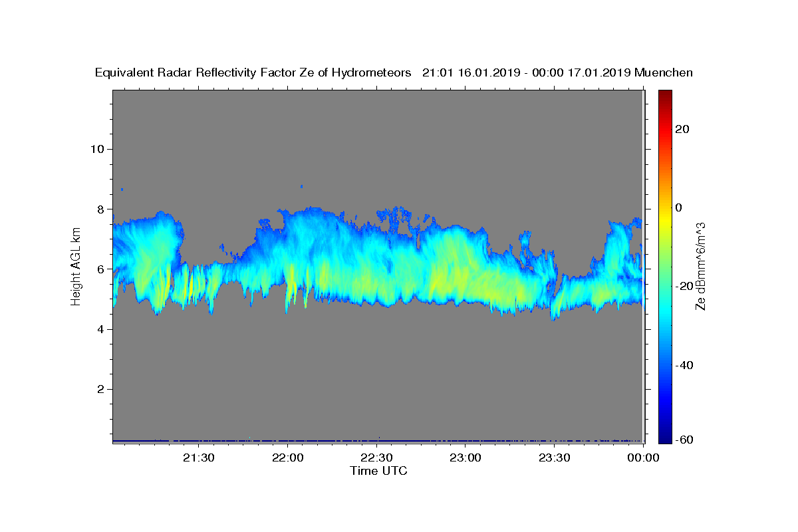Click the height tick label '6'
Screen dimensions: 798x532
[100, 269]
